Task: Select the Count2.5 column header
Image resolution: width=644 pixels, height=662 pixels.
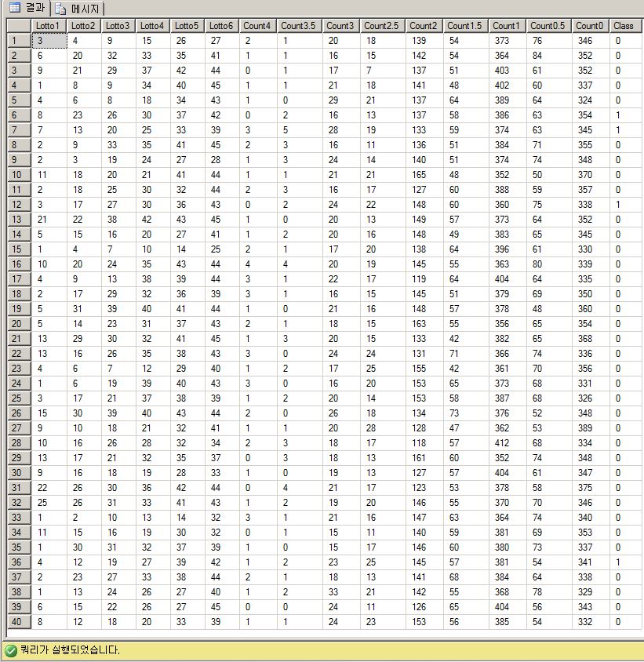Action: tap(383, 26)
